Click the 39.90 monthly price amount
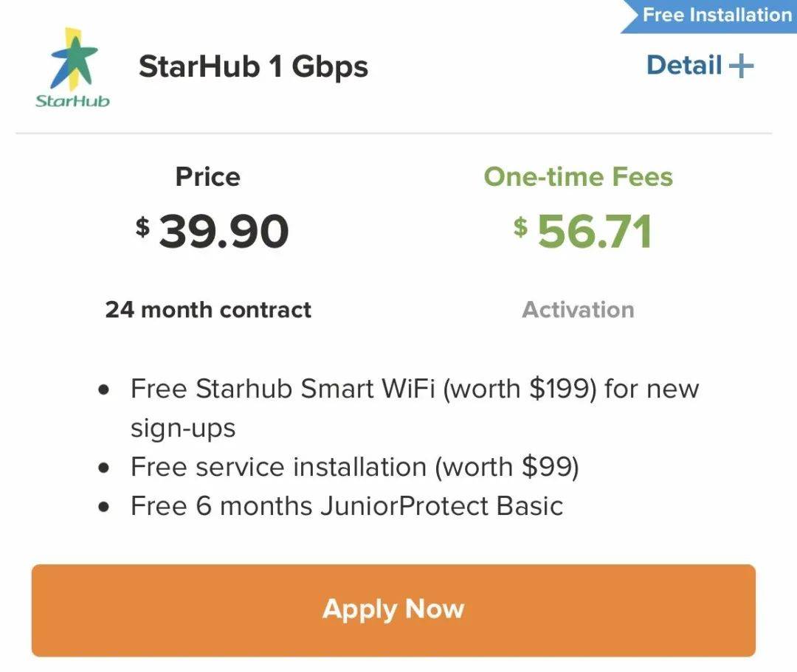 tap(224, 232)
